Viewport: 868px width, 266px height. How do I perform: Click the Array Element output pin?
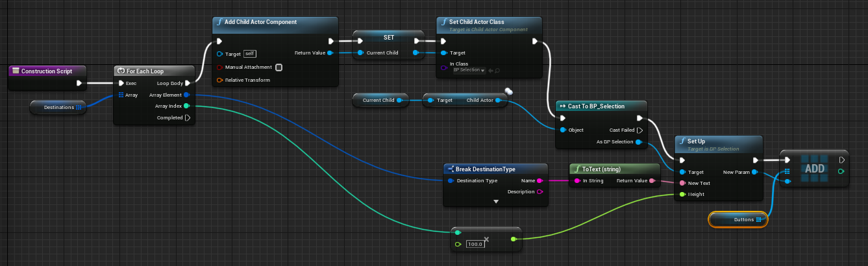click(x=187, y=95)
